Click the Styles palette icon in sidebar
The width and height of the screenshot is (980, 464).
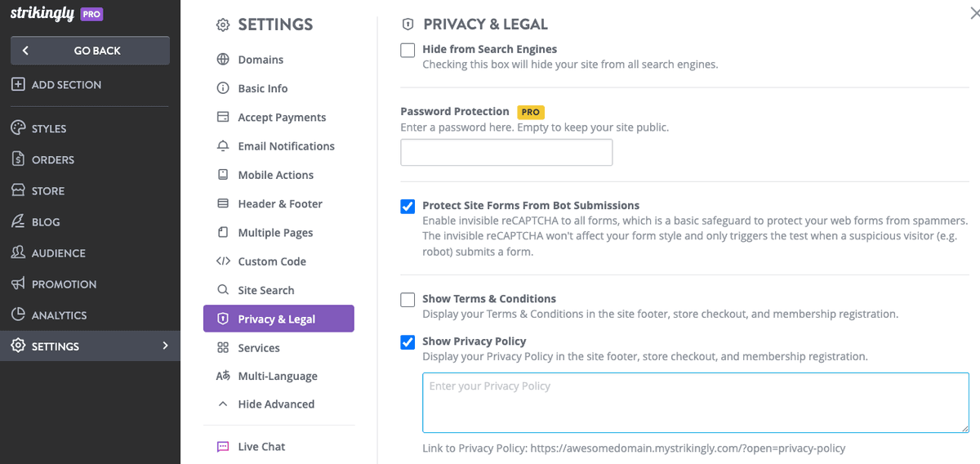18,128
